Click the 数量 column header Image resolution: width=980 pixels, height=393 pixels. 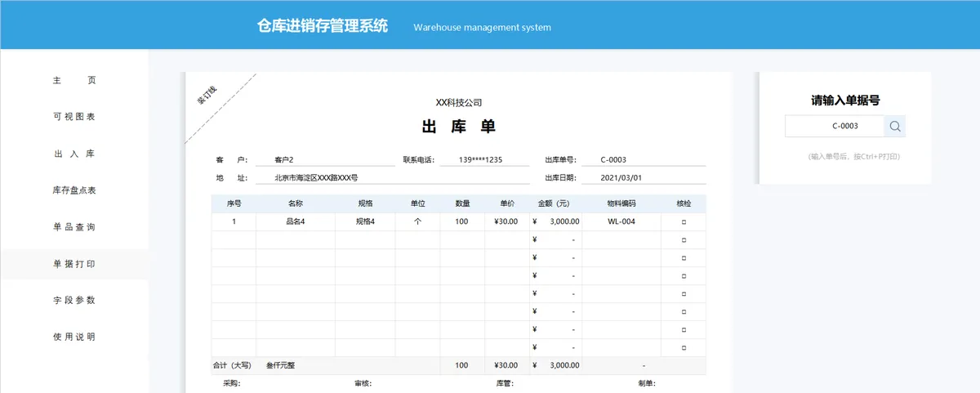click(462, 203)
